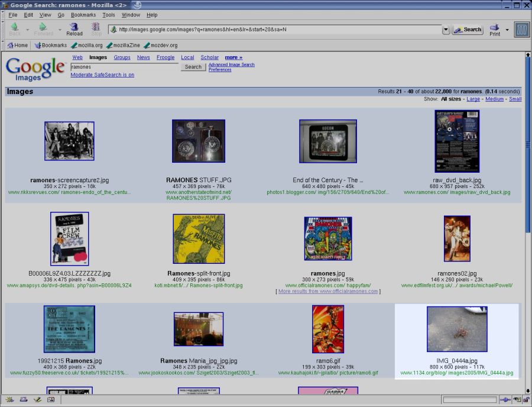Viewport: 532px width, 407px height.
Task: Go back with the Back toolbar button
Action: pyautogui.click(x=15, y=29)
